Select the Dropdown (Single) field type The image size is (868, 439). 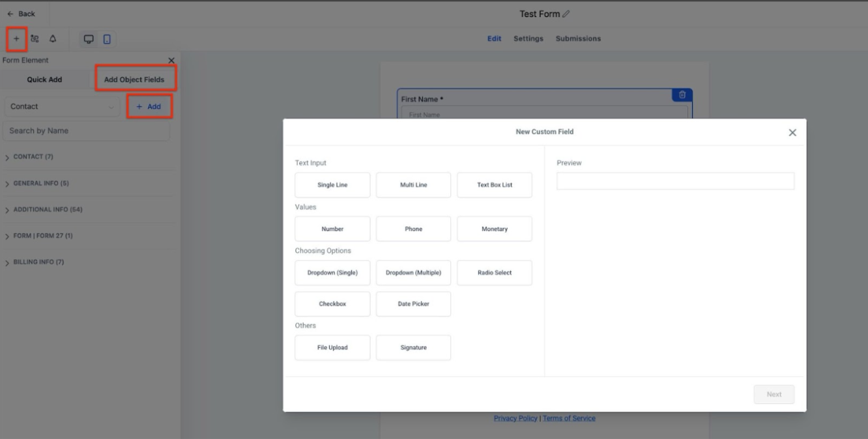pyautogui.click(x=332, y=273)
